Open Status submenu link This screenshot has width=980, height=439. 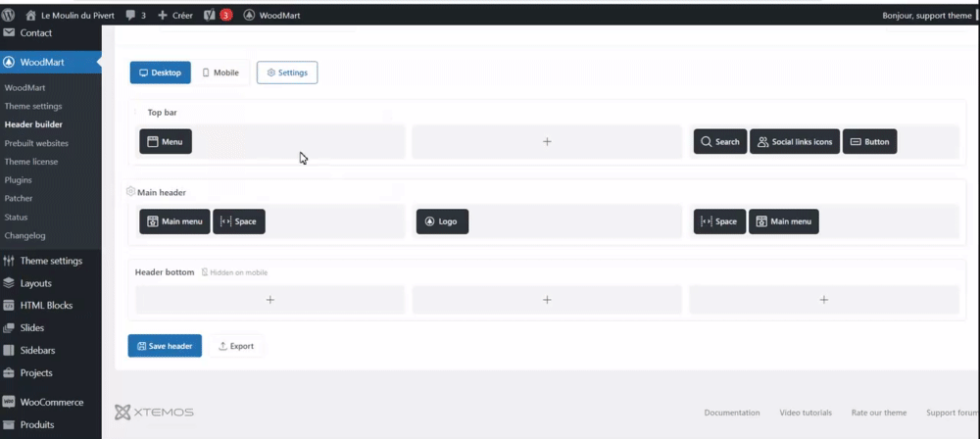[x=17, y=217]
